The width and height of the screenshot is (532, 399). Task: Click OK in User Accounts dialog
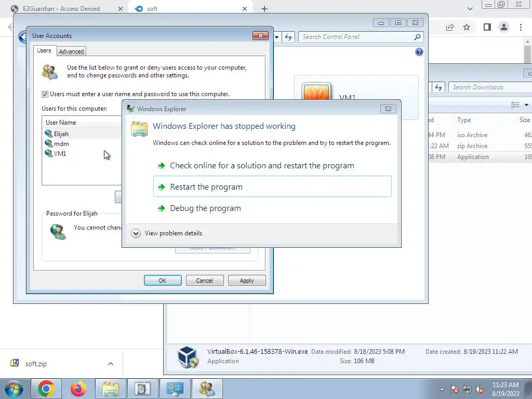163,281
